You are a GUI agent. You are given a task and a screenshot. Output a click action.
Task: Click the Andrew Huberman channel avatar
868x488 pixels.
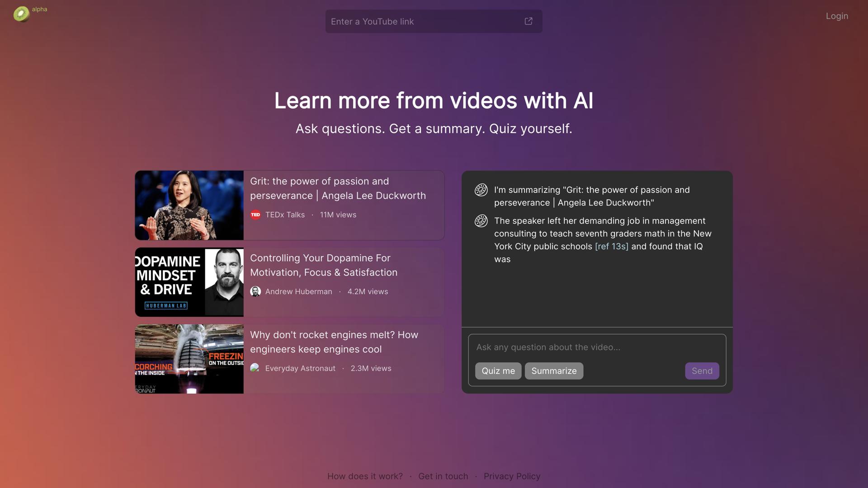(255, 292)
